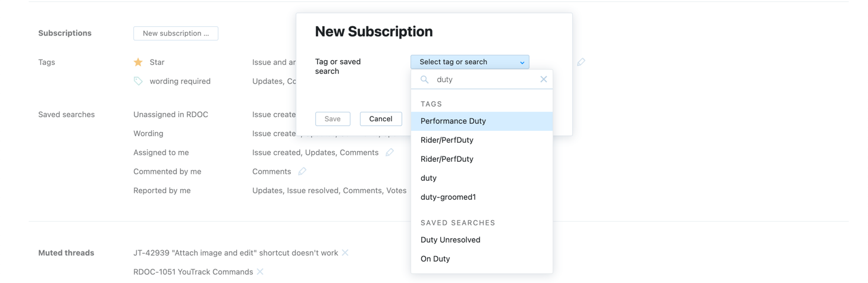Viewport: 868px width, 283px height.
Task: Click the Save button in dialog
Action: point(333,119)
